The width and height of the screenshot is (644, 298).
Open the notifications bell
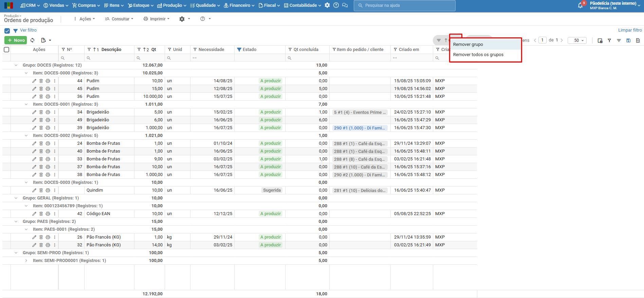(x=580, y=5)
